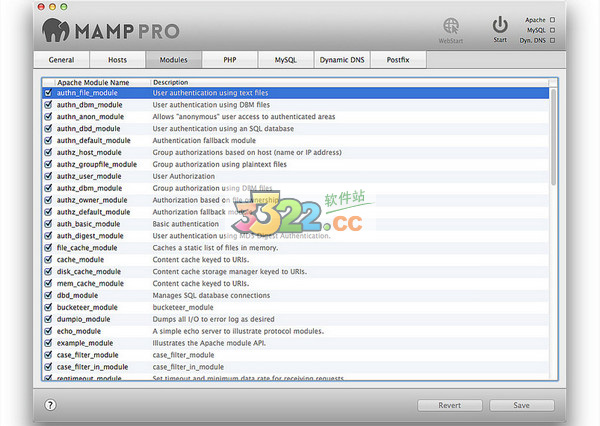Click the green zoom window button
600x426 pixels.
point(64,7)
